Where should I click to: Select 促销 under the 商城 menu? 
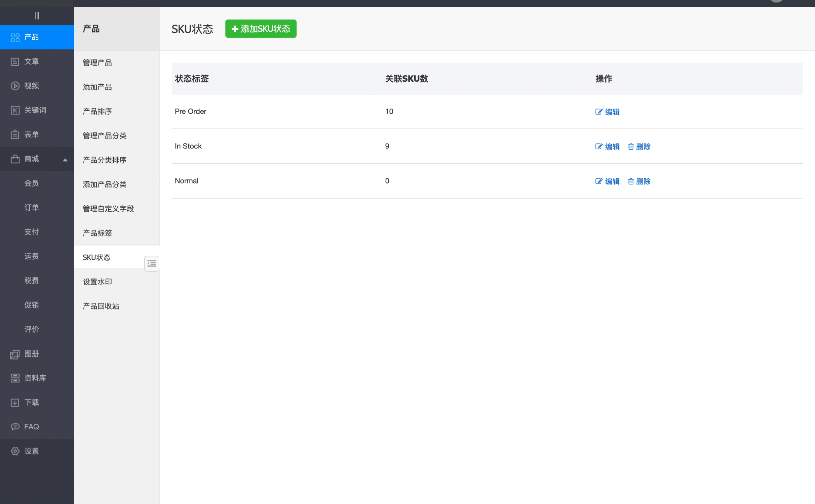[31, 305]
